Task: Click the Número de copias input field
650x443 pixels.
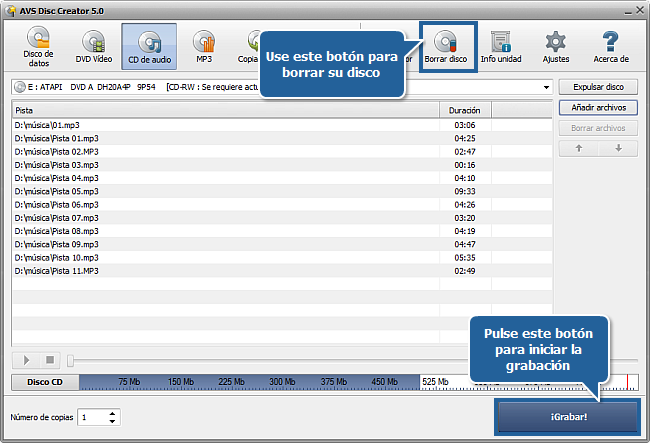Action: pyautogui.click(x=93, y=417)
